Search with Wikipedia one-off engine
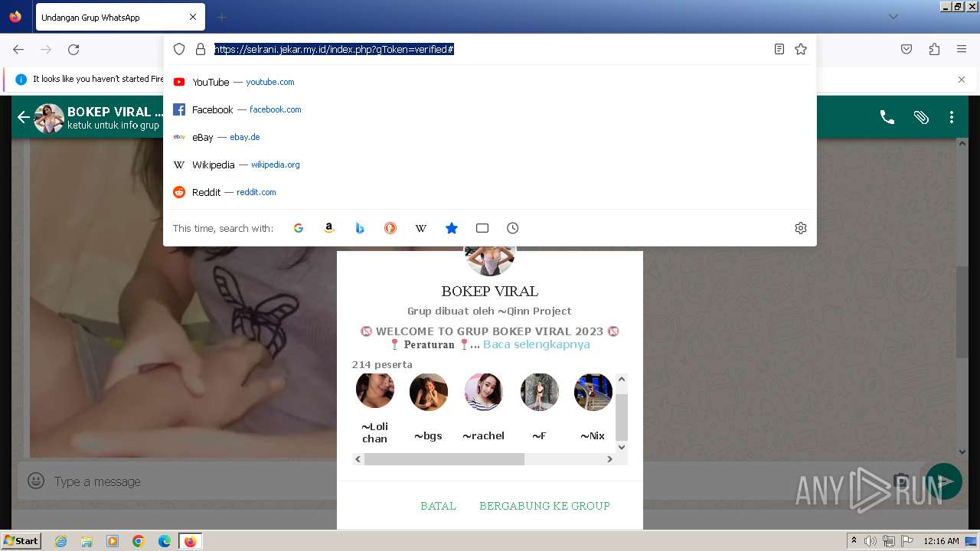Image resolution: width=980 pixels, height=551 pixels. 421,228
